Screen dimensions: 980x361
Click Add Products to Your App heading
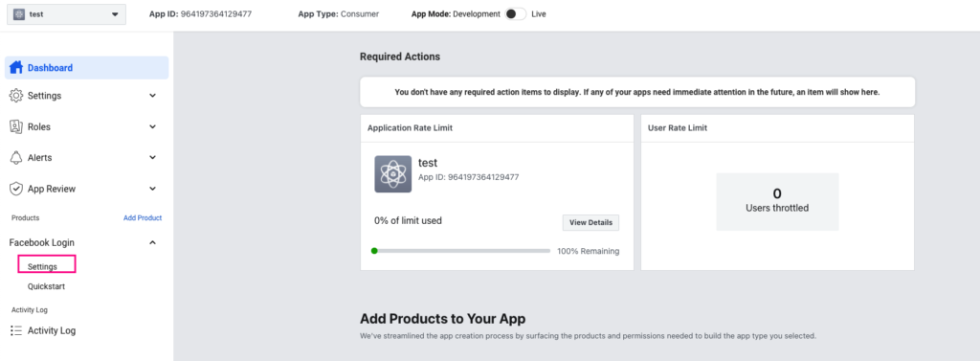pyautogui.click(x=442, y=319)
